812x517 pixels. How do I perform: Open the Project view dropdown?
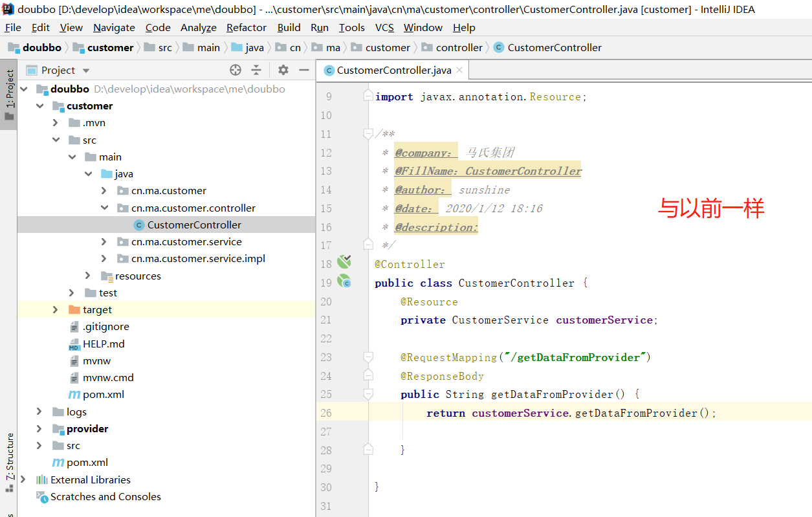pos(86,71)
